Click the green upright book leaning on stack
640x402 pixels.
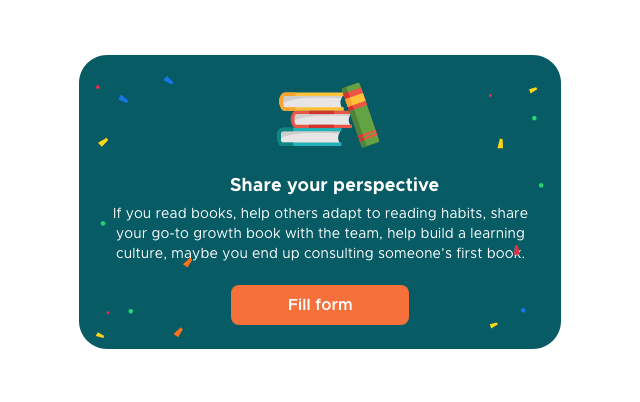(x=361, y=115)
